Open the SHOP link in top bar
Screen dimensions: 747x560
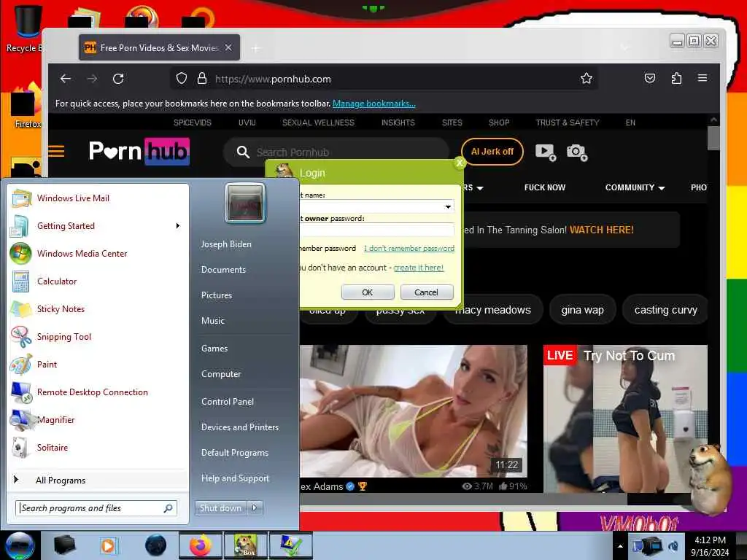[x=499, y=122]
